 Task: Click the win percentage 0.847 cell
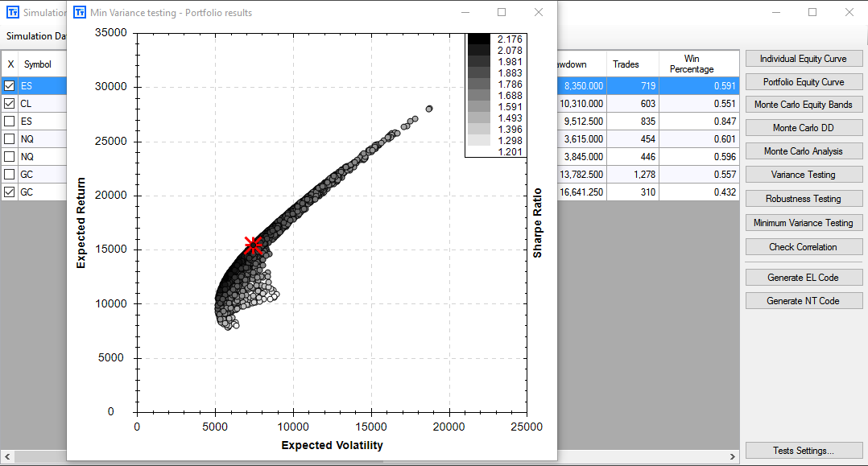[x=699, y=122]
